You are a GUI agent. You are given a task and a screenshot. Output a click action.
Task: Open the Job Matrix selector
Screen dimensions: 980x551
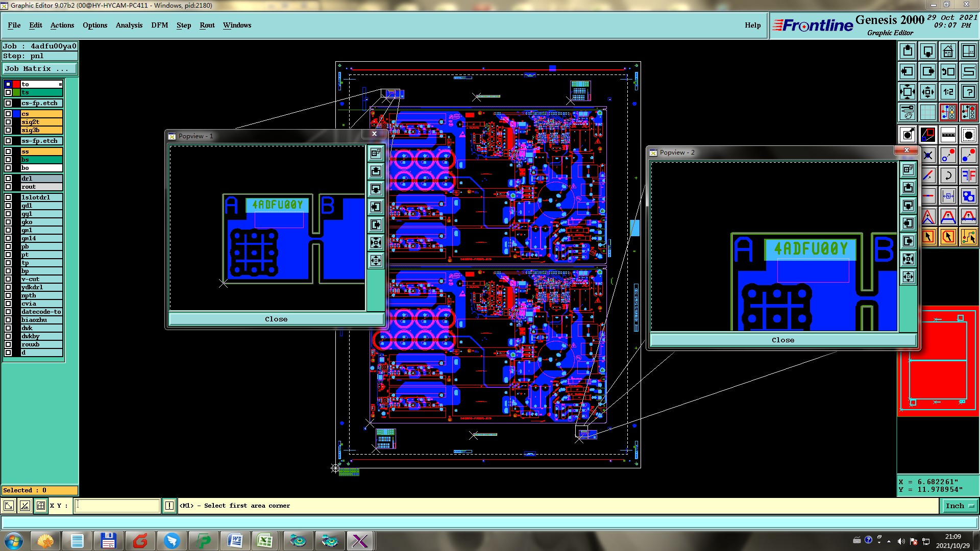(x=40, y=68)
